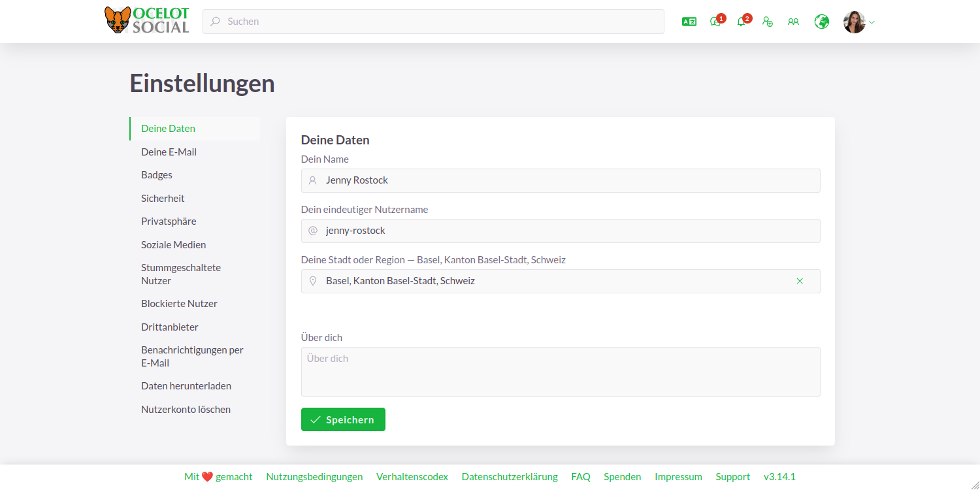
Task: Click the location pin icon in the city field
Action: (312, 281)
